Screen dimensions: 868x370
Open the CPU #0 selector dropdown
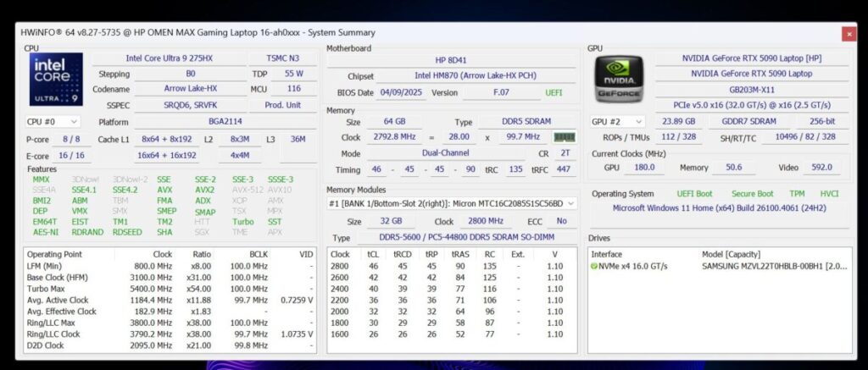tap(53, 122)
